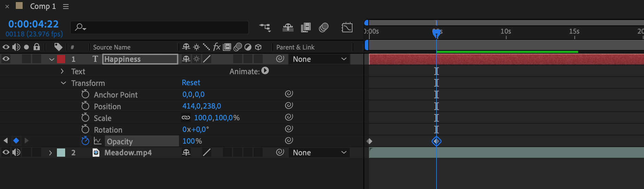
Task: Click the Draft 3D icon
Action: [288, 27]
